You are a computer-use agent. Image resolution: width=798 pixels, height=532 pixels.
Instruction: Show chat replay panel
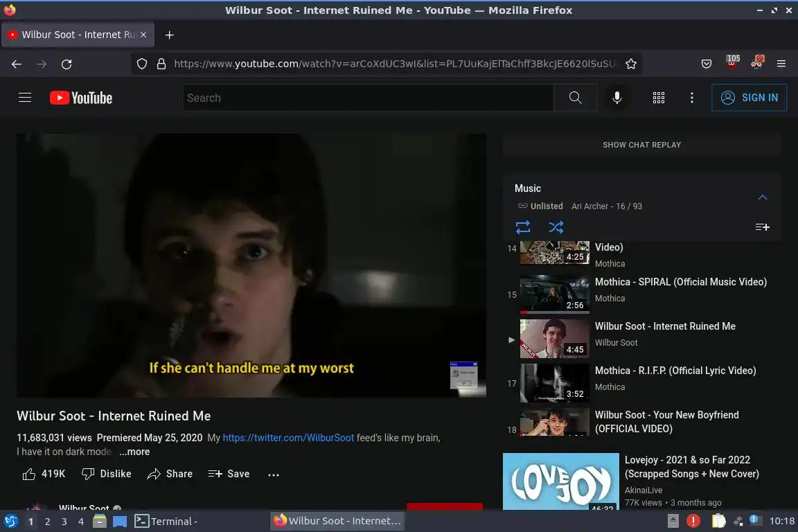click(x=641, y=145)
